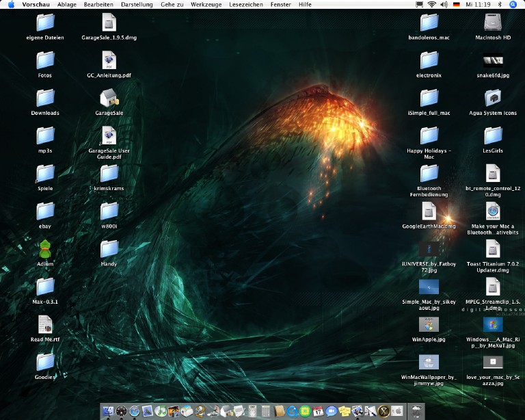Open Stickies yellow notes in the Dock

tap(345, 411)
